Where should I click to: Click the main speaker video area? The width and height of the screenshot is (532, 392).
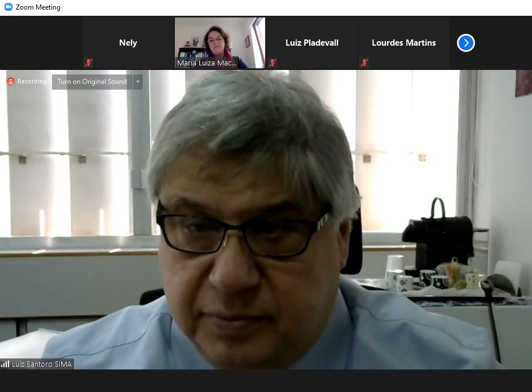pos(265,226)
